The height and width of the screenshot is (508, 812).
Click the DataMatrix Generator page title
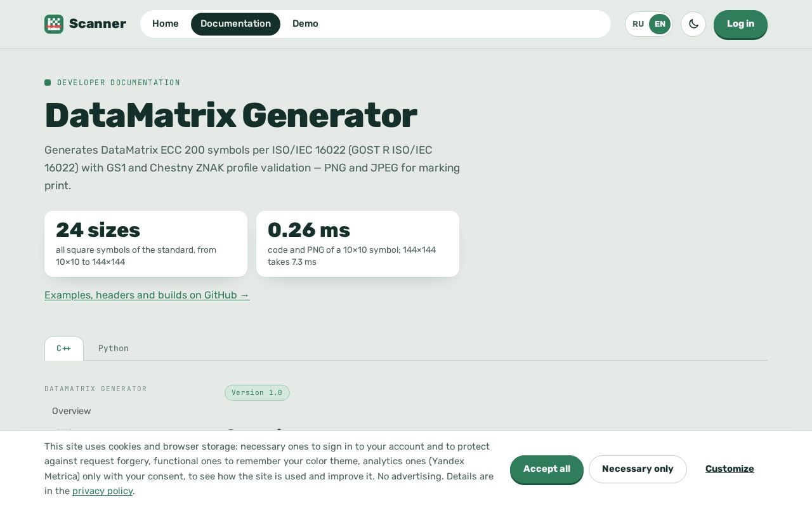(x=230, y=116)
